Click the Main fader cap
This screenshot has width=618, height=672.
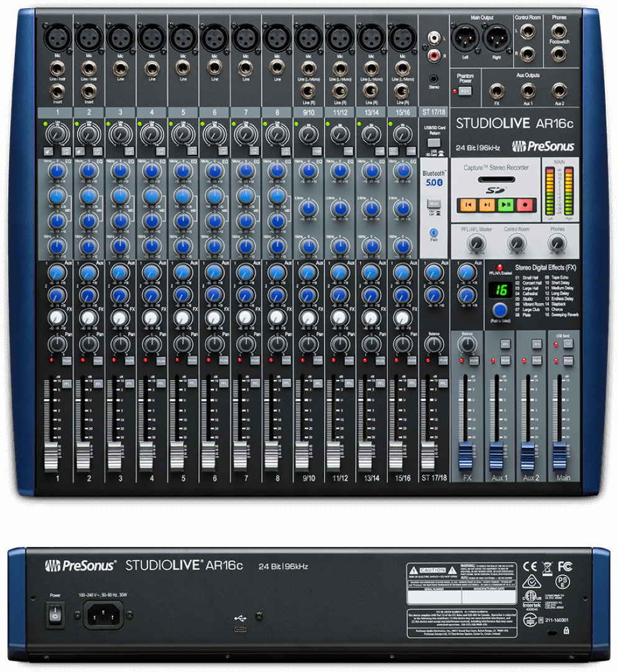[x=560, y=457]
